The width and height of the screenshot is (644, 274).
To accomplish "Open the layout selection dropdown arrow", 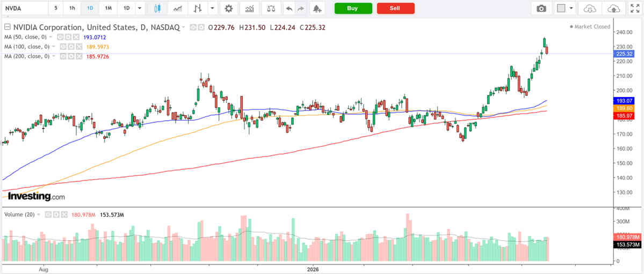I will (571, 8).
